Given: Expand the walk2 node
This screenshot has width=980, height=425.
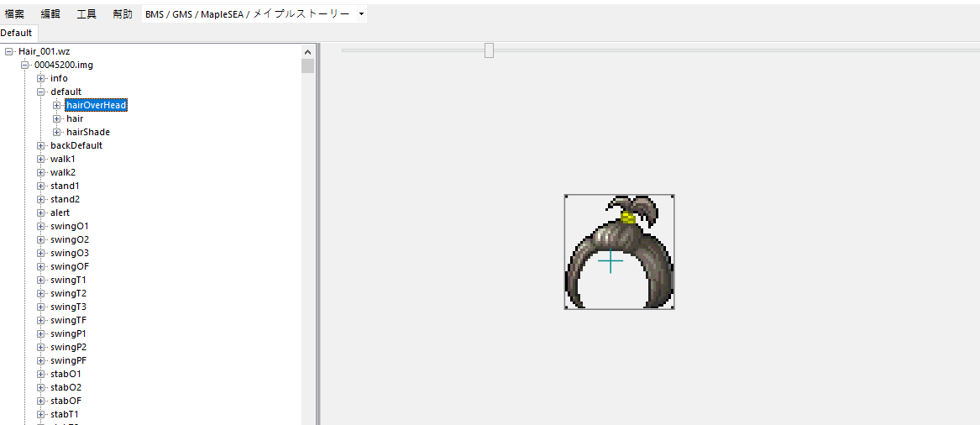Looking at the screenshot, I should [x=40, y=172].
